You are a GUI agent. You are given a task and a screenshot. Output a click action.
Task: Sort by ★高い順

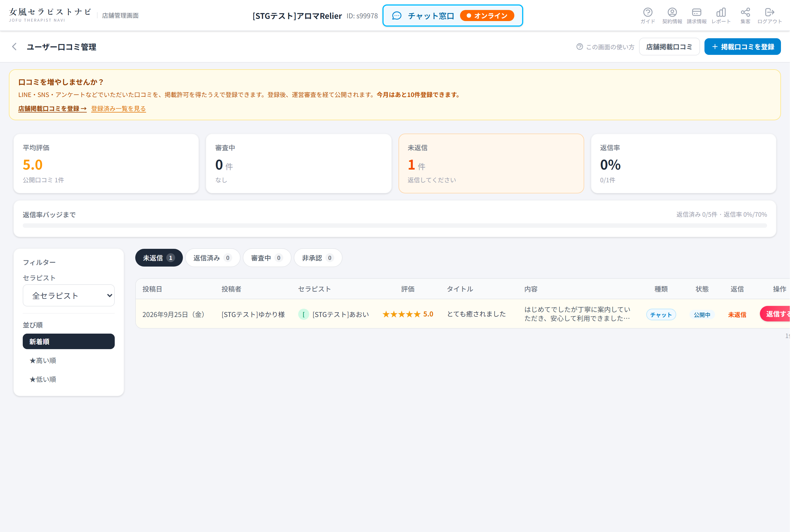point(68,360)
